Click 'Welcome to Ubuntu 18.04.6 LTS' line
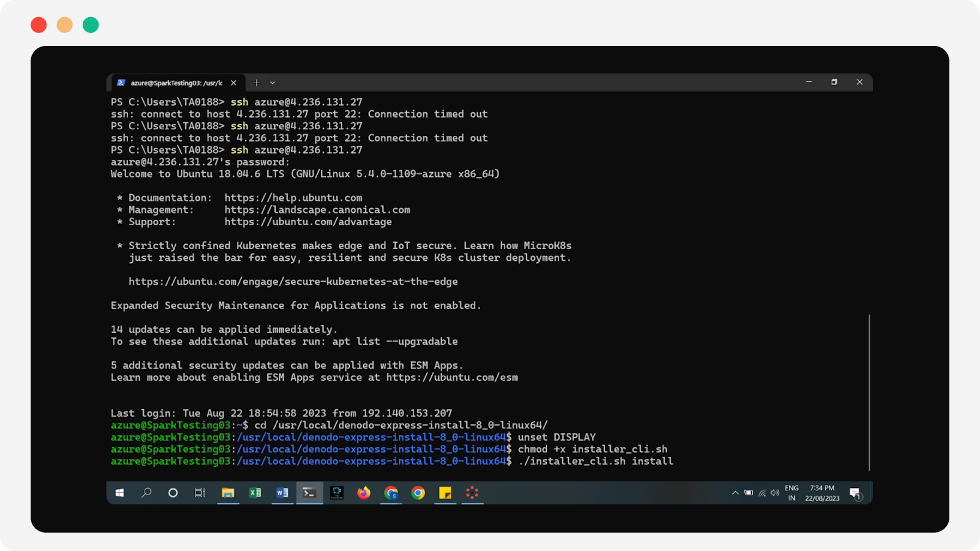Viewport: 980px width, 551px height. (305, 174)
